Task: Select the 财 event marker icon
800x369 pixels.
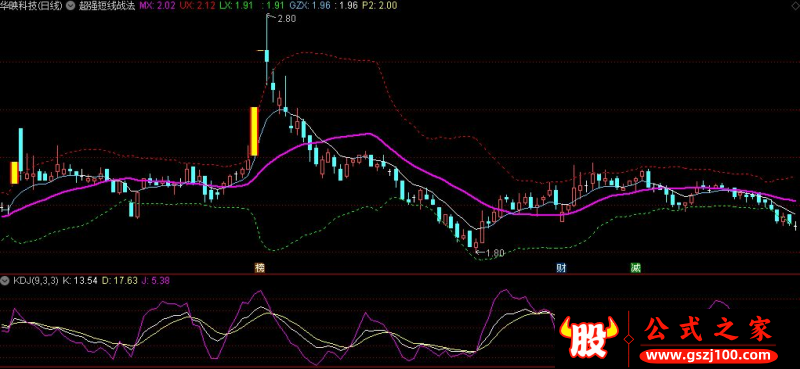Action: [561, 267]
